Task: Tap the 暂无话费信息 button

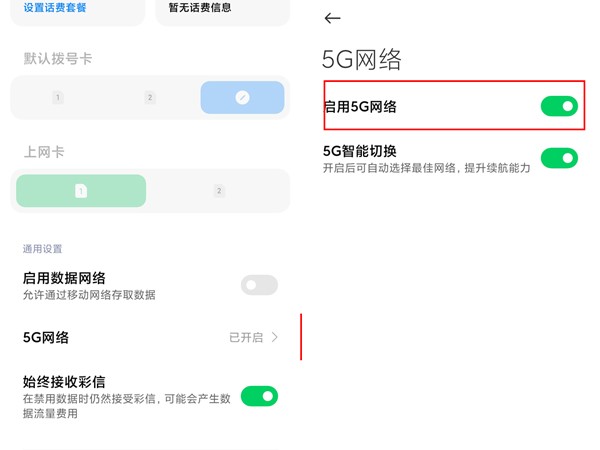Action: click(201, 8)
